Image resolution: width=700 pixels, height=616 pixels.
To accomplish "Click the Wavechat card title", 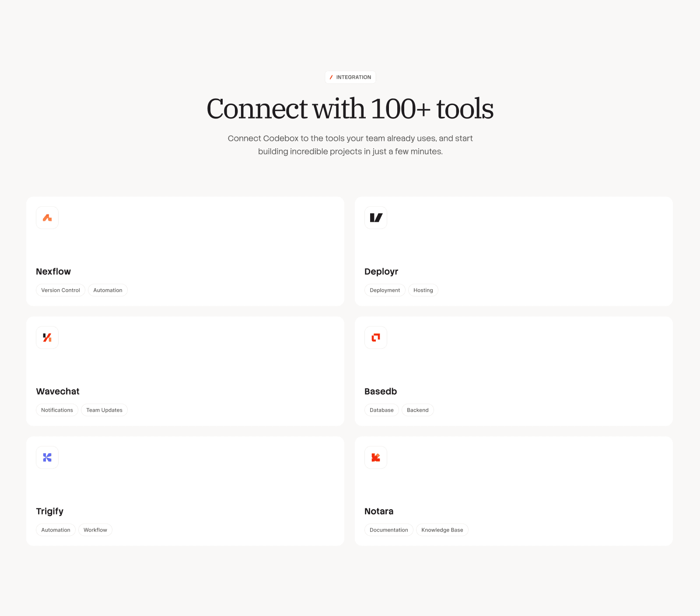I will click(x=58, y=391).
